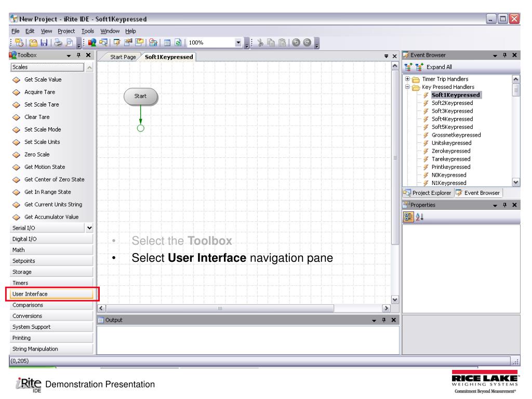Click the Open Project folder icon
This screenshot has width=532, height=399.
click(33, 43)
